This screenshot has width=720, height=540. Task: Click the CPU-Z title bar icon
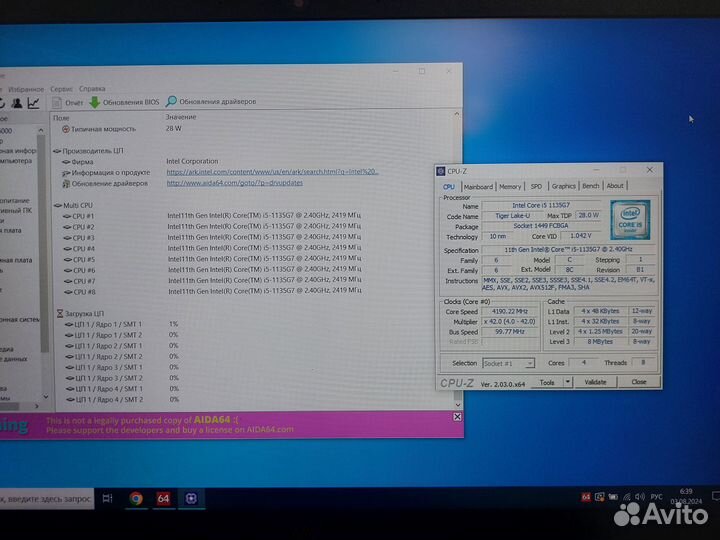pos(441,171)
